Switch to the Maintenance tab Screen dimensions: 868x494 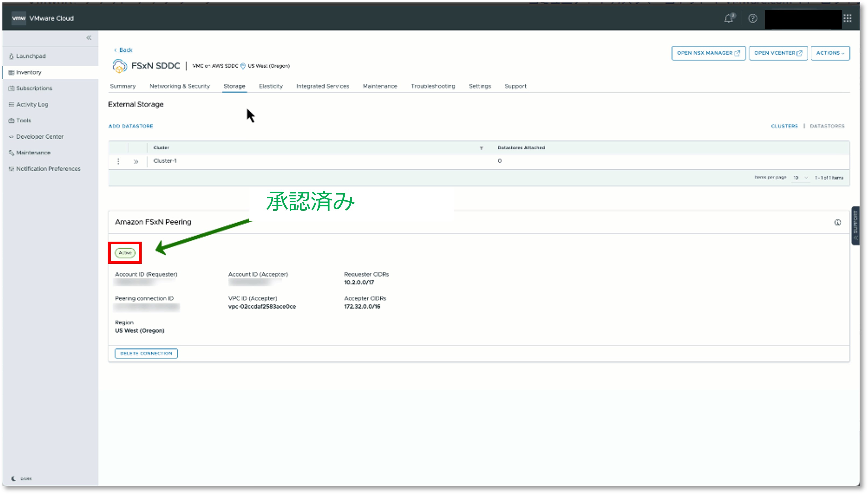(380, 86)
